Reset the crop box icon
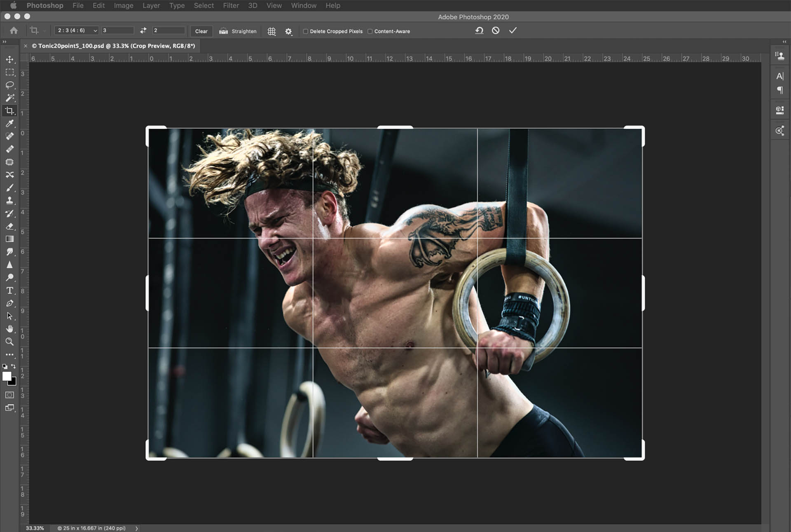Image resolution: width=791 pixels, height=532 pixels. click(x=479, y=30)
